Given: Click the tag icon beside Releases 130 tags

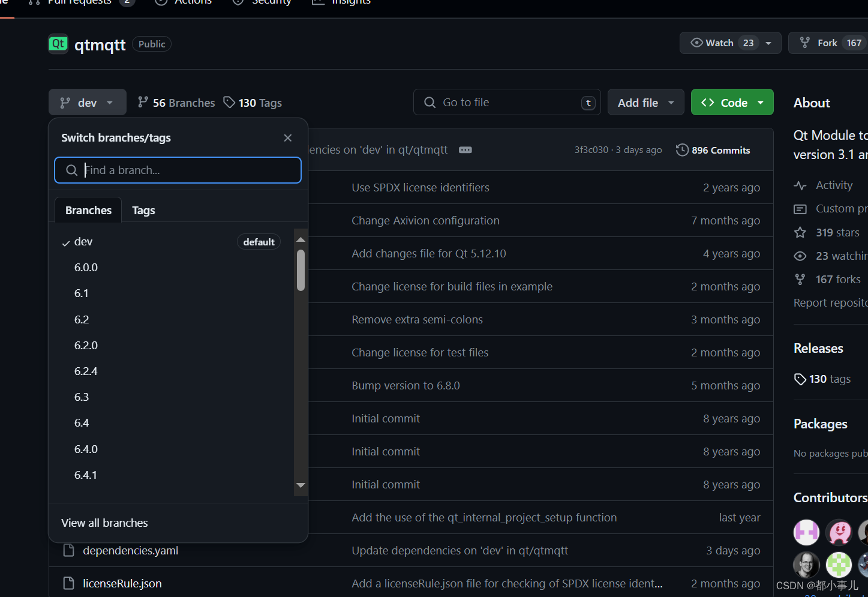Looking at the screenshot, I should point(800,379).
